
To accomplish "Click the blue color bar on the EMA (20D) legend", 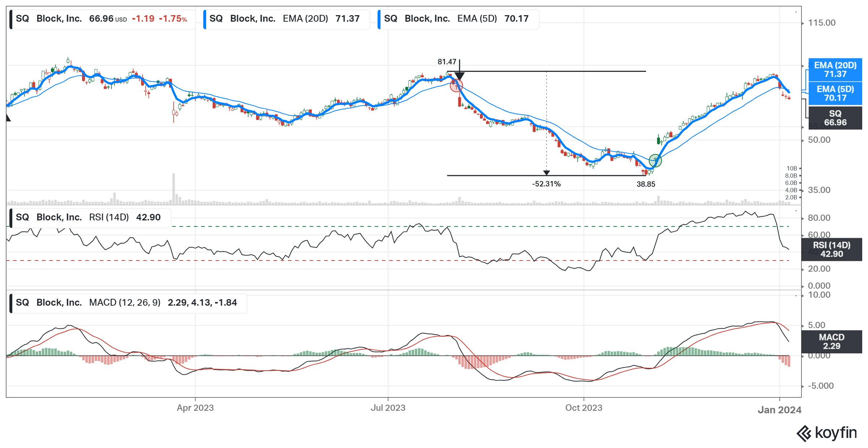I will (205, 19).
